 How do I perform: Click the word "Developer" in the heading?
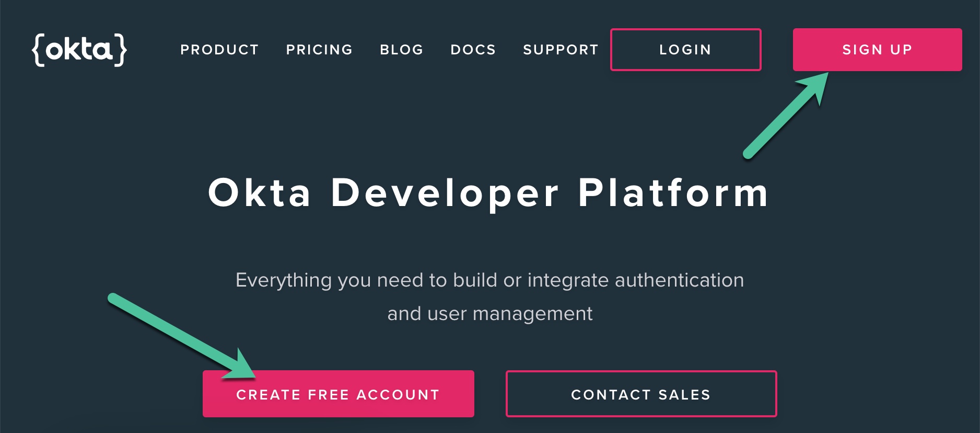[x=445, y=193]
